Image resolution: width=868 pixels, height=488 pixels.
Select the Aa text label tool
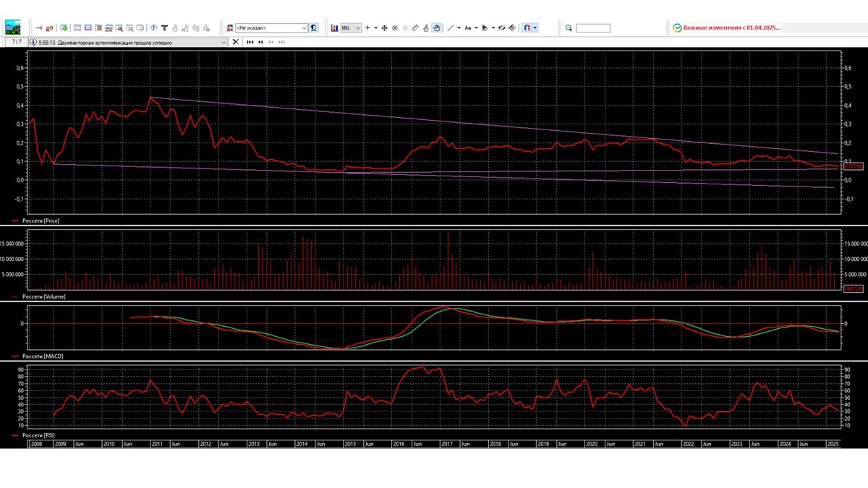pyautogui.click(x=467, y=28)
